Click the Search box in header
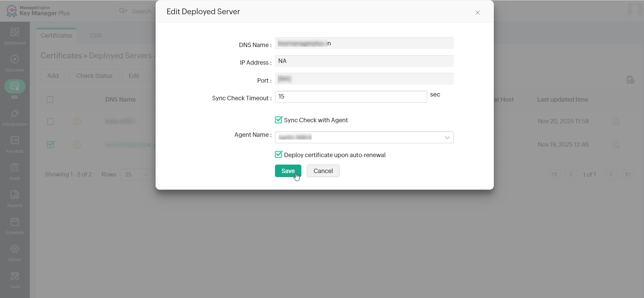 [x=142, y=11]
